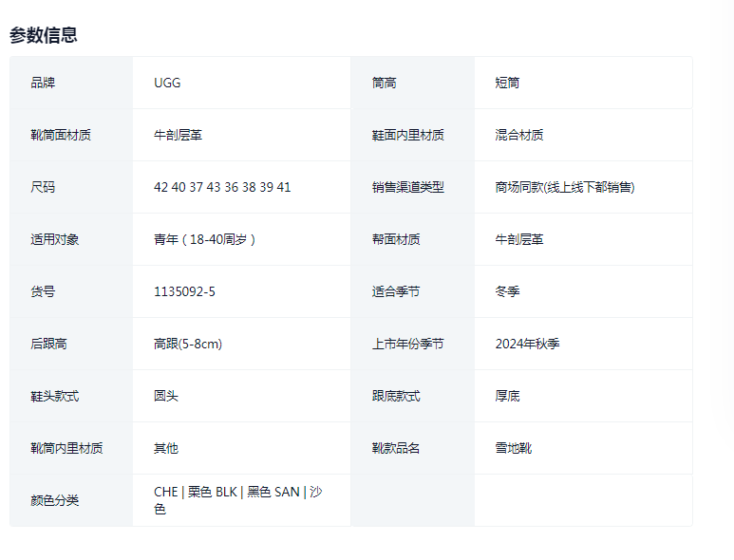Select the 跟底款式 label

coord(396,396)
